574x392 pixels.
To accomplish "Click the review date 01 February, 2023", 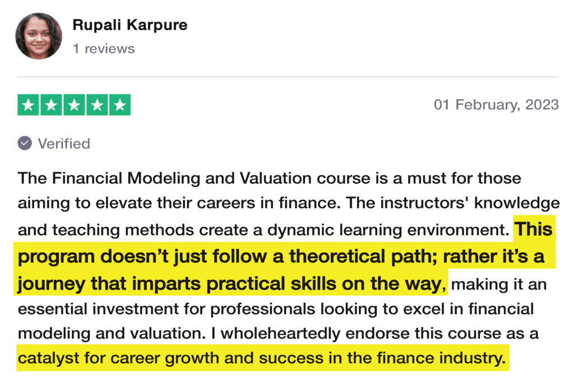I will (496, 105).
